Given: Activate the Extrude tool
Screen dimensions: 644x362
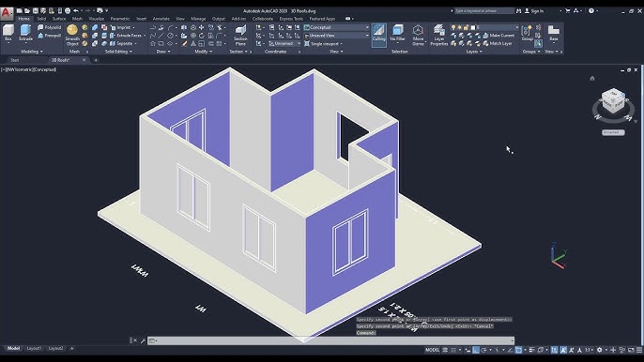Looking at the screenshot, I should (x=25, y=33).
